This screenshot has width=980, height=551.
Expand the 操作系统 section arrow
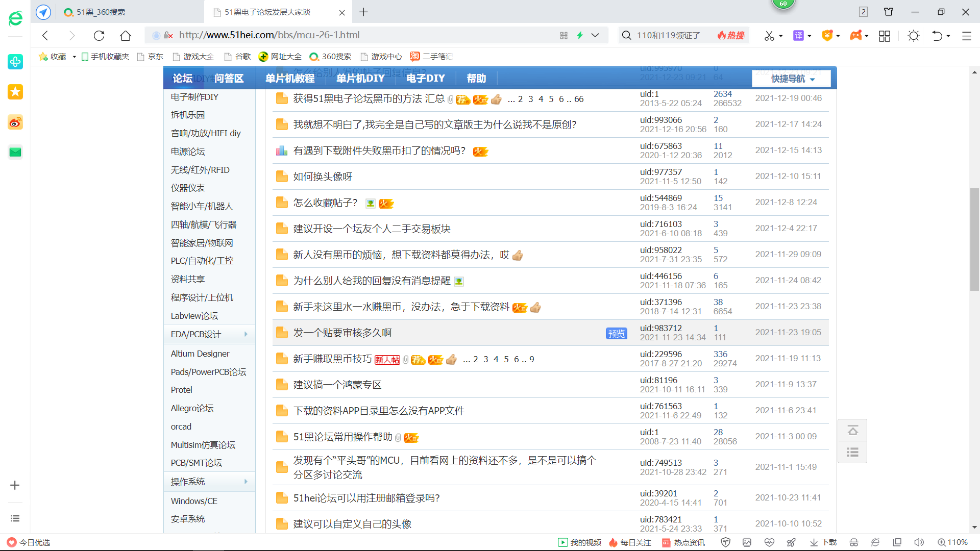tap(246, 482)
